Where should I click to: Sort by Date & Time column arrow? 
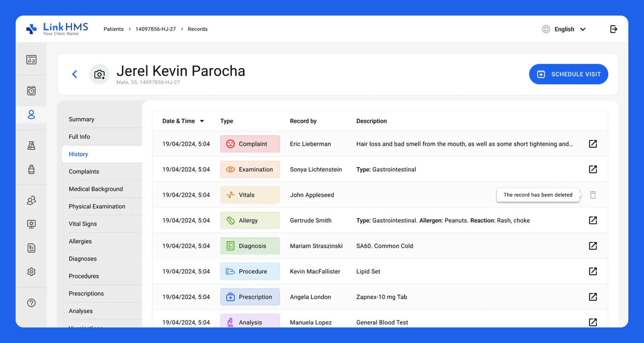[x=202, y=121]
